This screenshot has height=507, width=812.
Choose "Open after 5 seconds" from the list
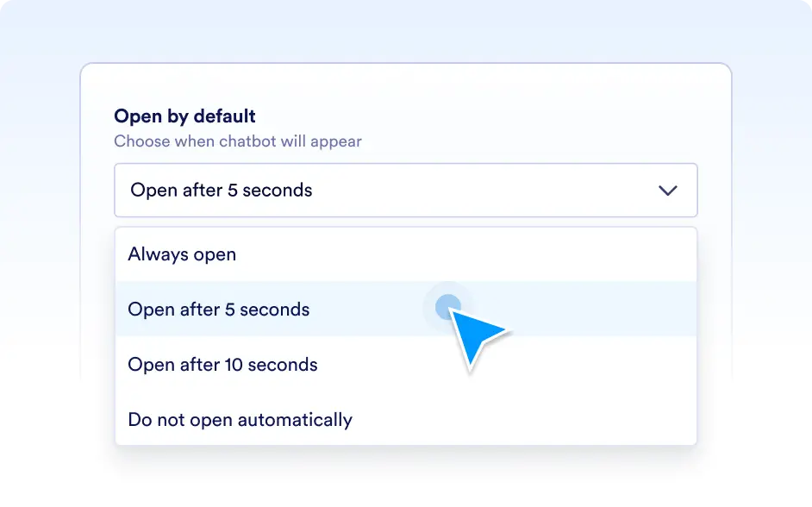coord(405,310)
